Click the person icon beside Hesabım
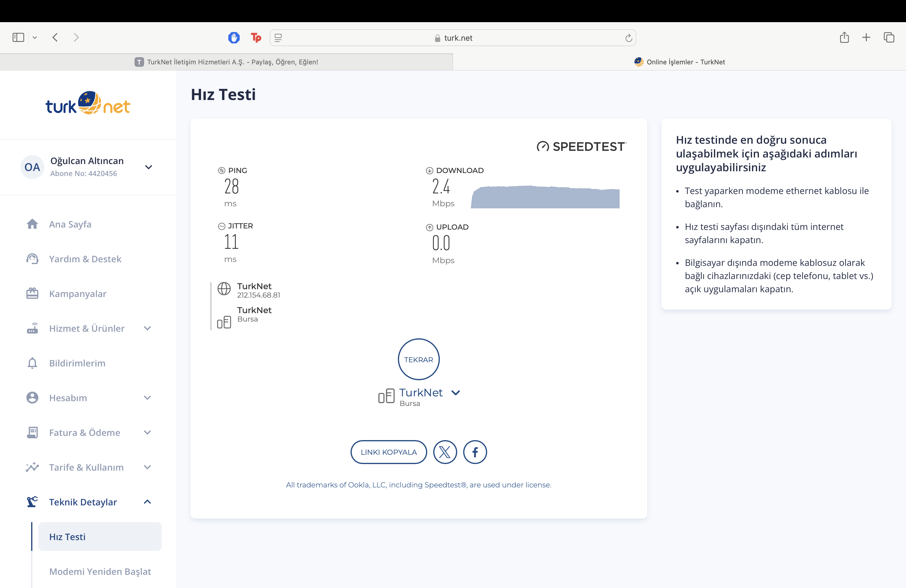 click(x=32, y=398)
